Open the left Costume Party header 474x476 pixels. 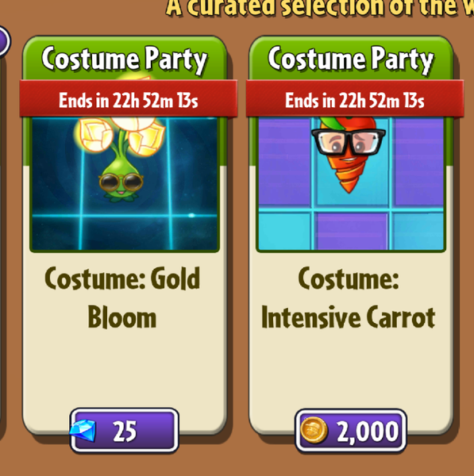coord(125,59)
